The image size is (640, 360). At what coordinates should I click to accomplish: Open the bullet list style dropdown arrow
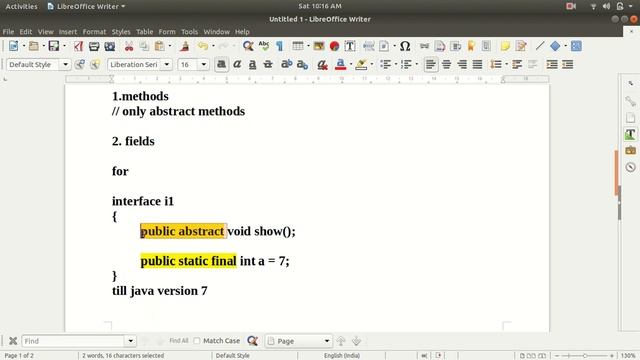pos(396,64)
